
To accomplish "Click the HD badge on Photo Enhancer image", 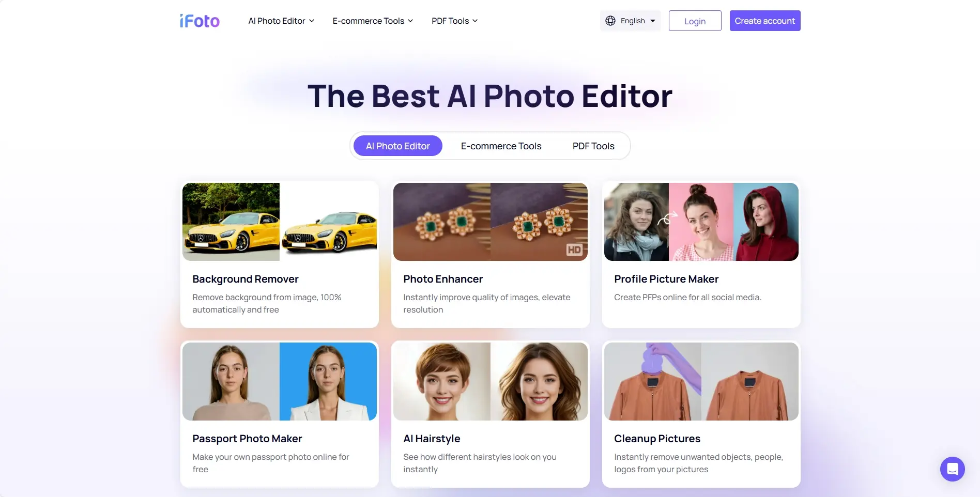I will (x=574, y=250).
